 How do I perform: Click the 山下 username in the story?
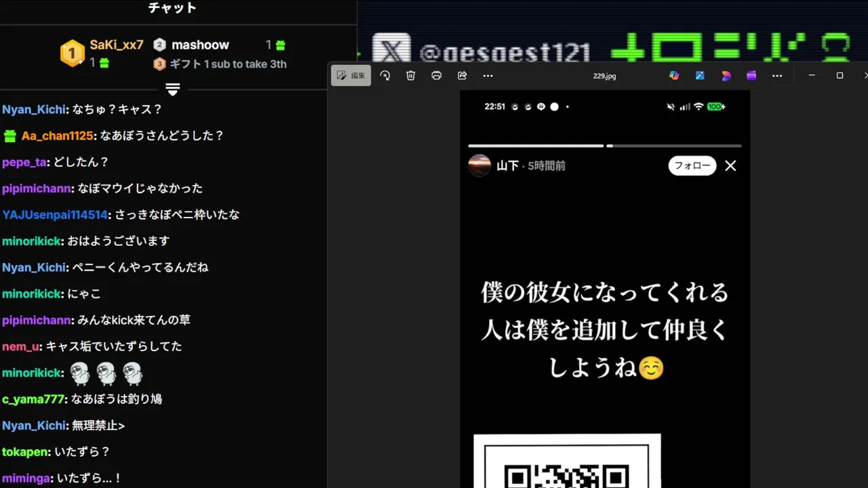click(507, 165)
